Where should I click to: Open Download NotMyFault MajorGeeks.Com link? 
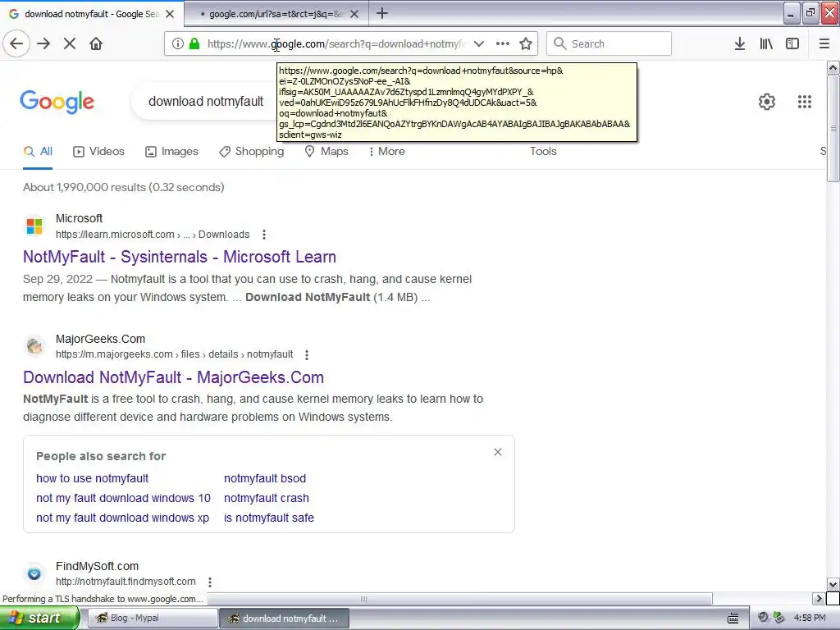pyautogui.click(x=174, y=377)
